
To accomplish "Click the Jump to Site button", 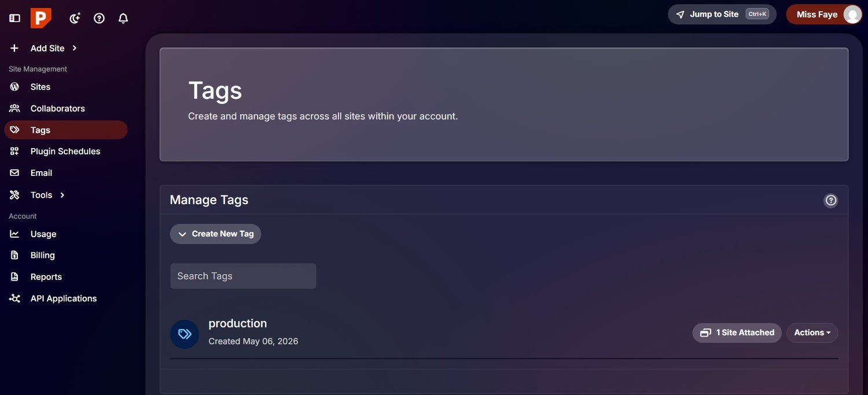I will click(722, 14).
